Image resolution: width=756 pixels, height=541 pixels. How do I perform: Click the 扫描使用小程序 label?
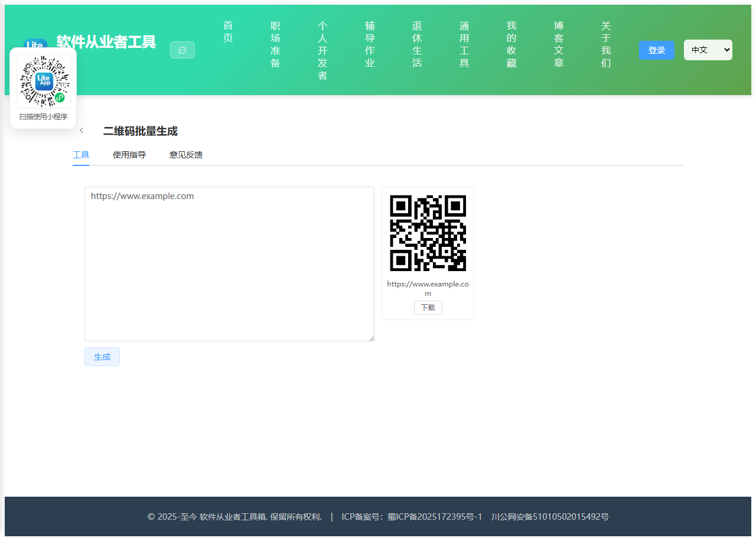tap(44, 117)
